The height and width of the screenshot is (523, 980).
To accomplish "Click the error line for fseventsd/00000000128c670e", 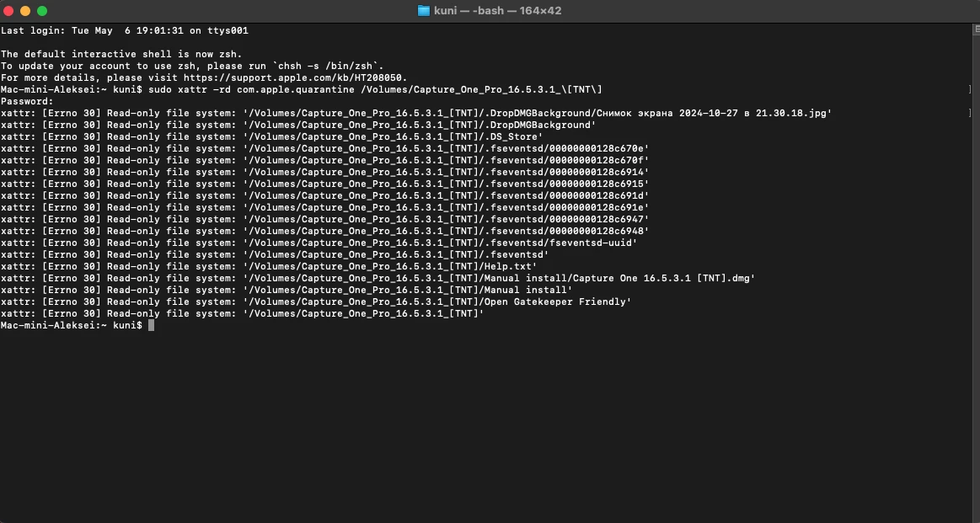I will click(x=325, y=149).
